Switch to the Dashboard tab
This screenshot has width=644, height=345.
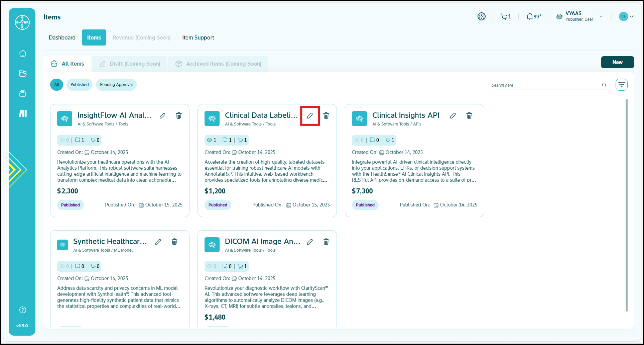point(62,37)
